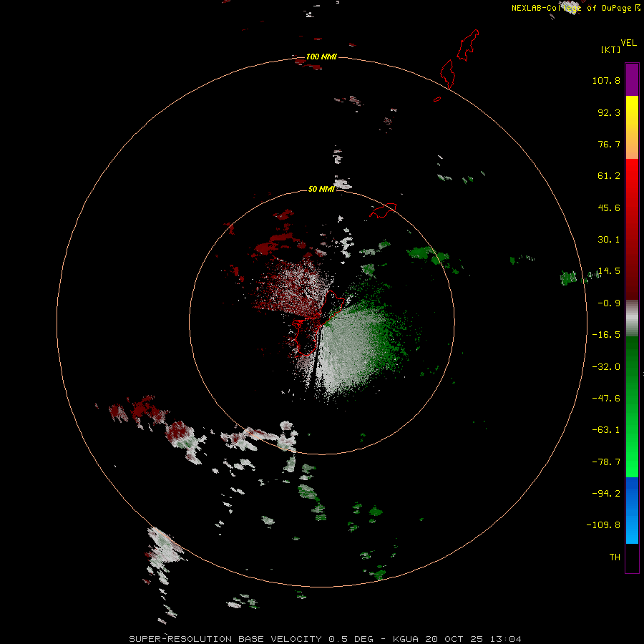644x644 pixels.
Task: Click the -78.7 legend value
Action: [606, 462]
